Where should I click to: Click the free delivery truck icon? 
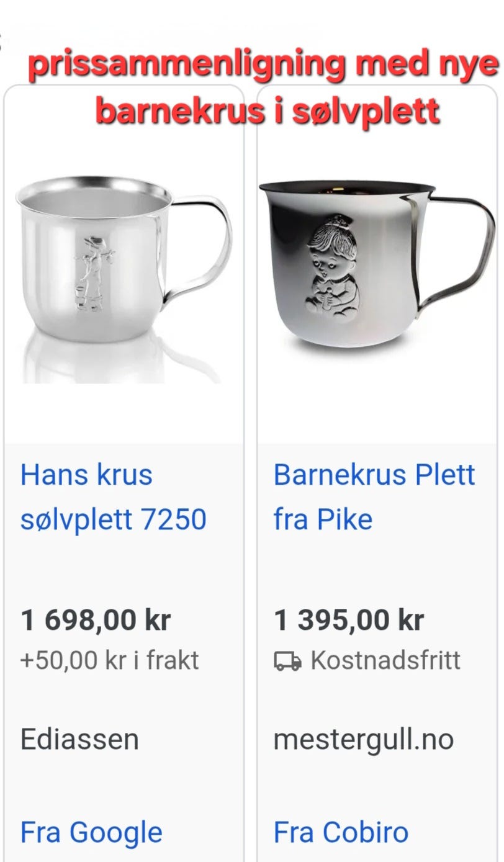(288, 661)
